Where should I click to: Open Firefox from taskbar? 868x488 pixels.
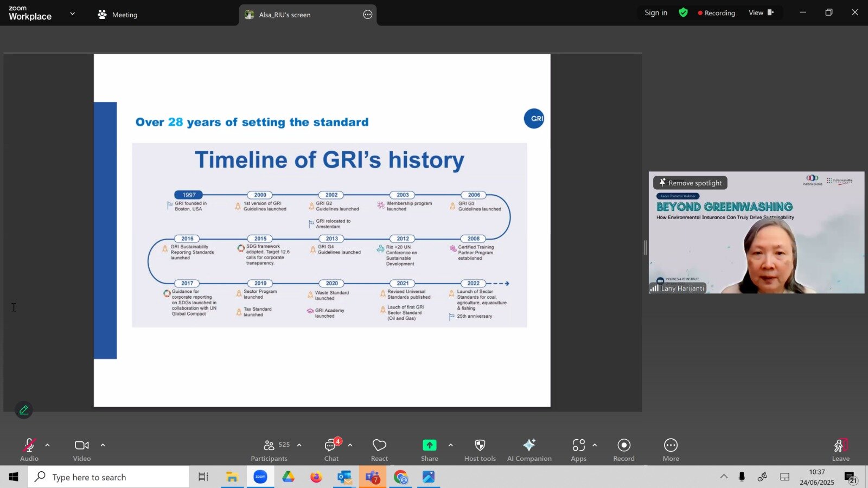[316, 477]
